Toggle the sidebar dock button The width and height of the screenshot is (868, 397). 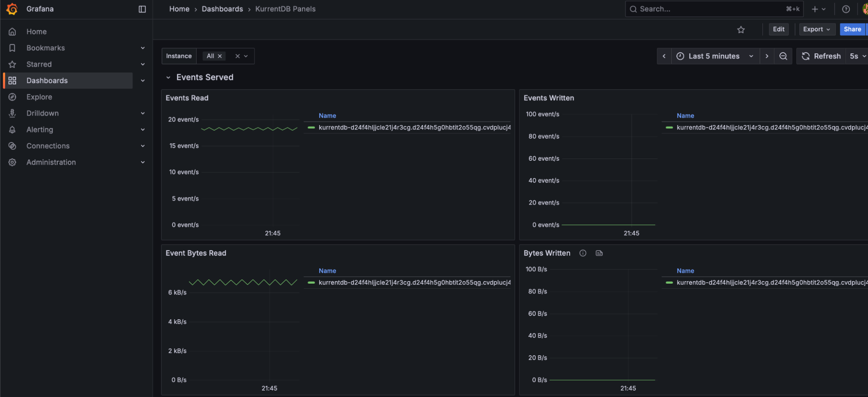click(x=142, y=9)
